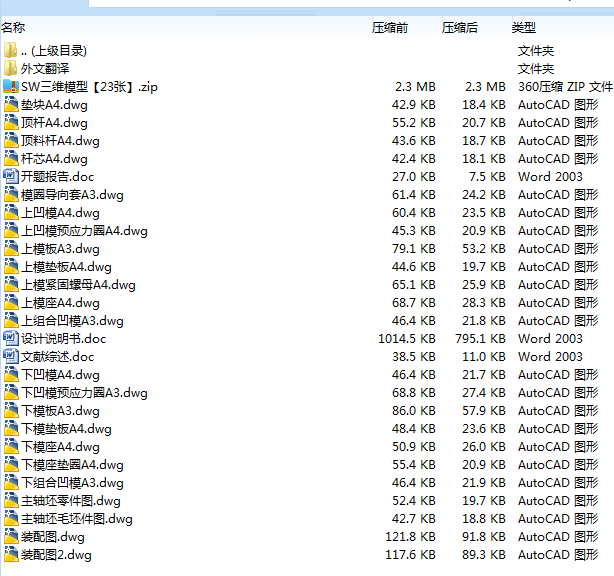Select the 上组合凹模A3.dwg icon
614x576 pixels.
click(11, 320)
